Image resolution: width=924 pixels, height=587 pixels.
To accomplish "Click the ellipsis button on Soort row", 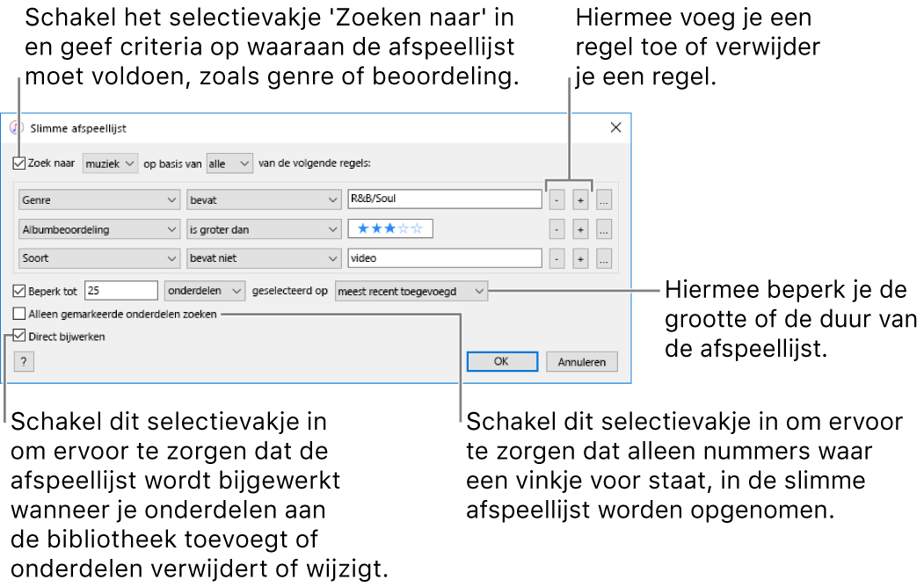I will [604, 257].
